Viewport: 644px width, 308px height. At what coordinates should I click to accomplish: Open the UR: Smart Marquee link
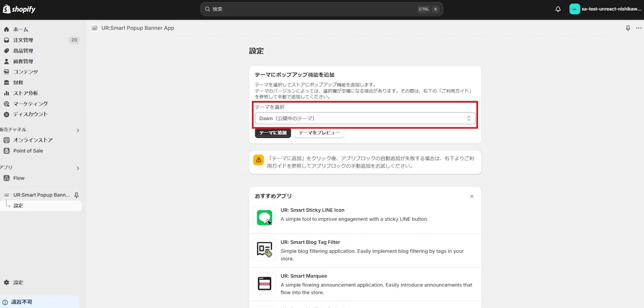pos(304,276)
